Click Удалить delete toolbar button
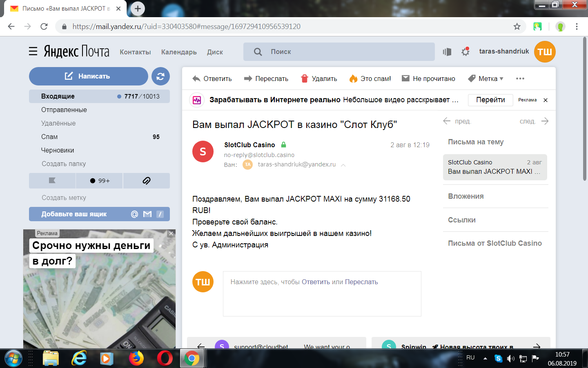588x368 pixels. coord(319,79)
